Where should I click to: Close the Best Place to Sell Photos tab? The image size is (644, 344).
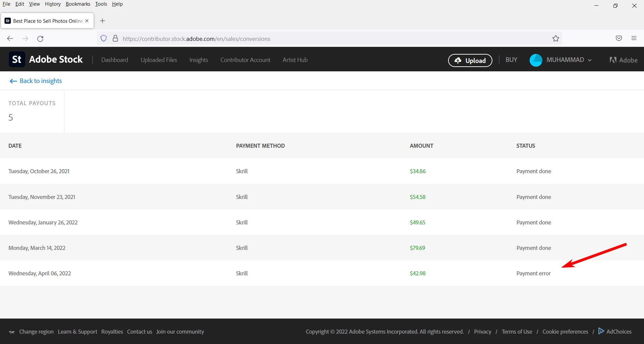[x=87, y=21]
